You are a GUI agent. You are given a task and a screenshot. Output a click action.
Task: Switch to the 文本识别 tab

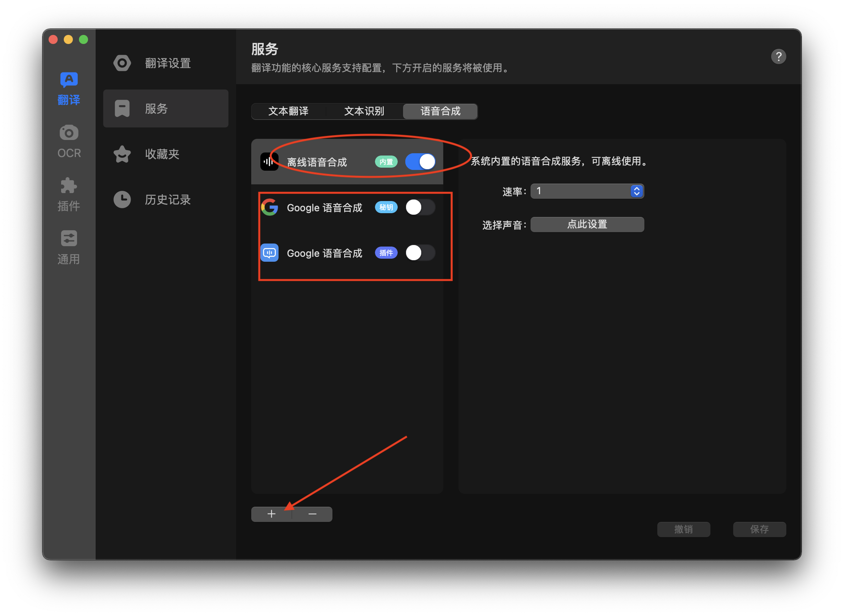click(x=364, y=111)
